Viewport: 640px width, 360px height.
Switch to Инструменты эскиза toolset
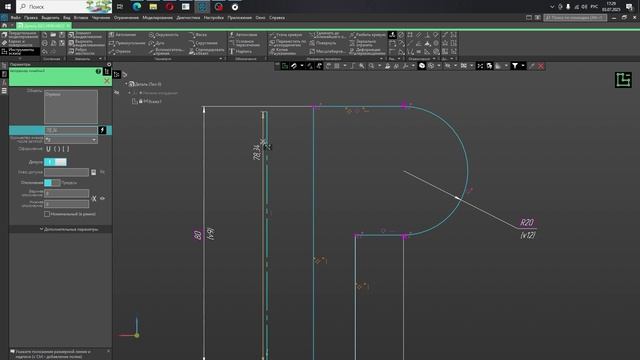point(20,51)
